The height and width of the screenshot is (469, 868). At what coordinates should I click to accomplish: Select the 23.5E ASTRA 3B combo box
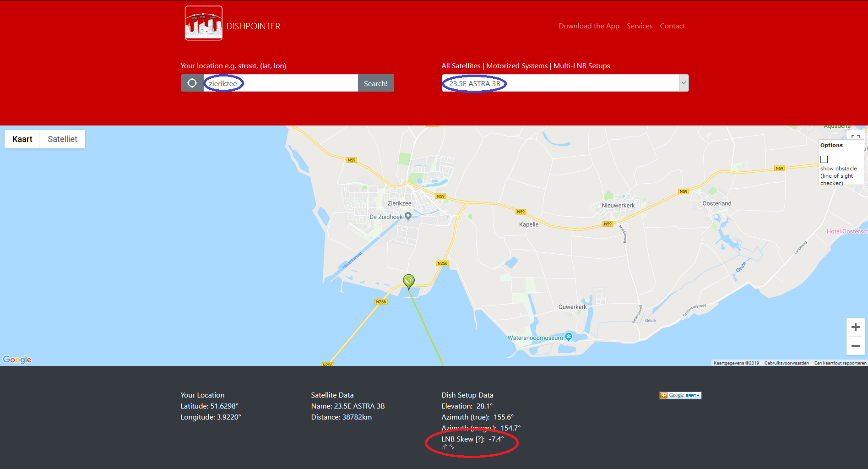click(565, 83)
